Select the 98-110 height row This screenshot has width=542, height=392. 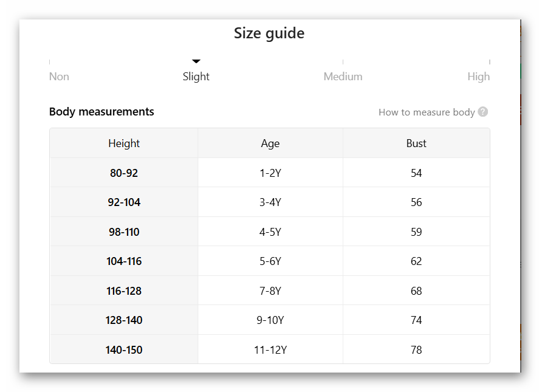coord(124,232)
